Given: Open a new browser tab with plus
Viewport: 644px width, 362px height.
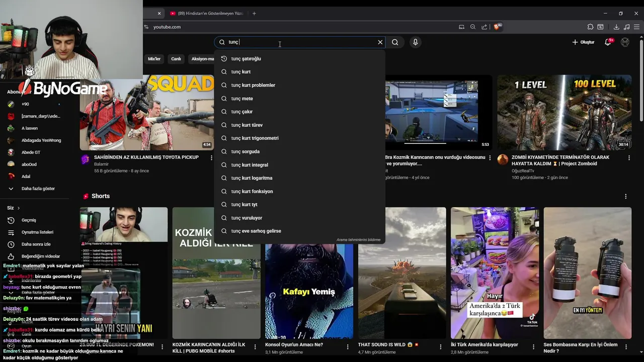Looking at the screenshot, I should [254, 13].
